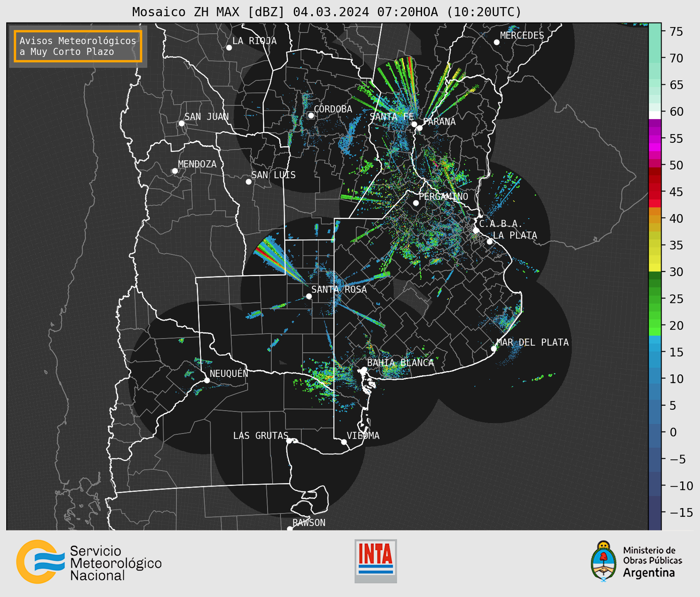Click the MAR DEL PLATA city marker dot
The width and height of the screenshot is (700, 597).
494,349
